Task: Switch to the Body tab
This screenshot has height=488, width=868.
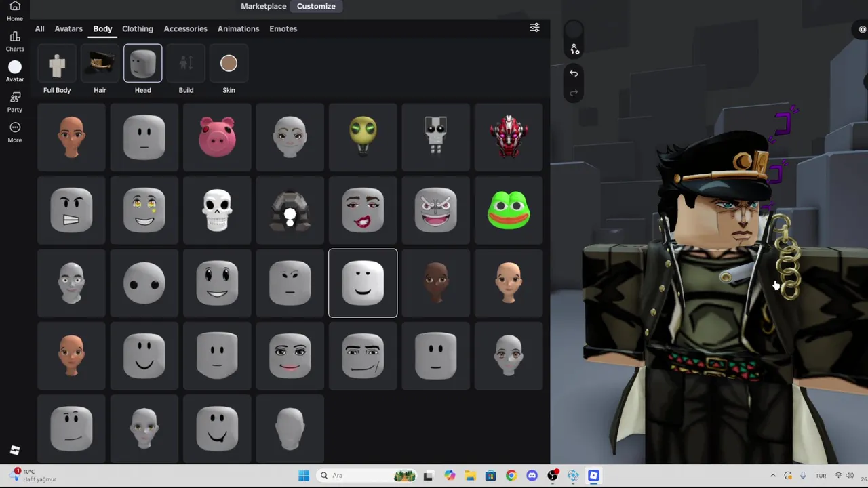Action: click(102, 28)
